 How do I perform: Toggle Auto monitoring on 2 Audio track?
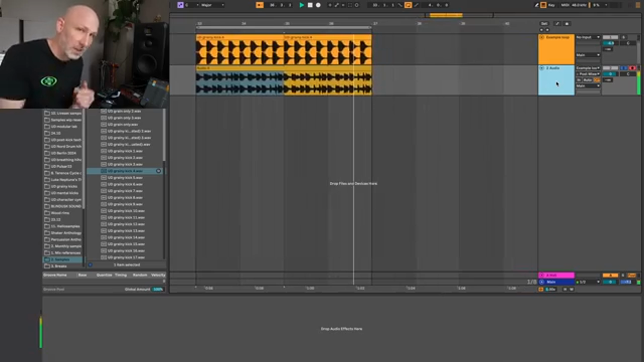click(587, 80)
